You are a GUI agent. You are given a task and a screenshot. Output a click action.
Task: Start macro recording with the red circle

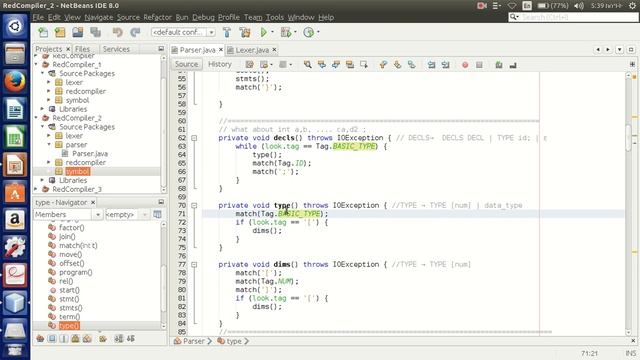(x=465, y=65)
